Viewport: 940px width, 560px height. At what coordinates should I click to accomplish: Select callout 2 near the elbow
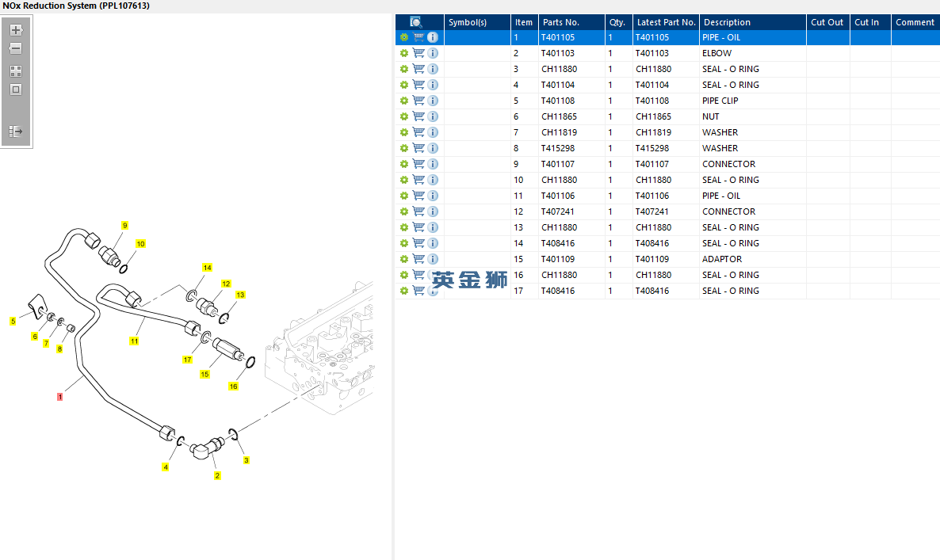[x=217, y=475]
